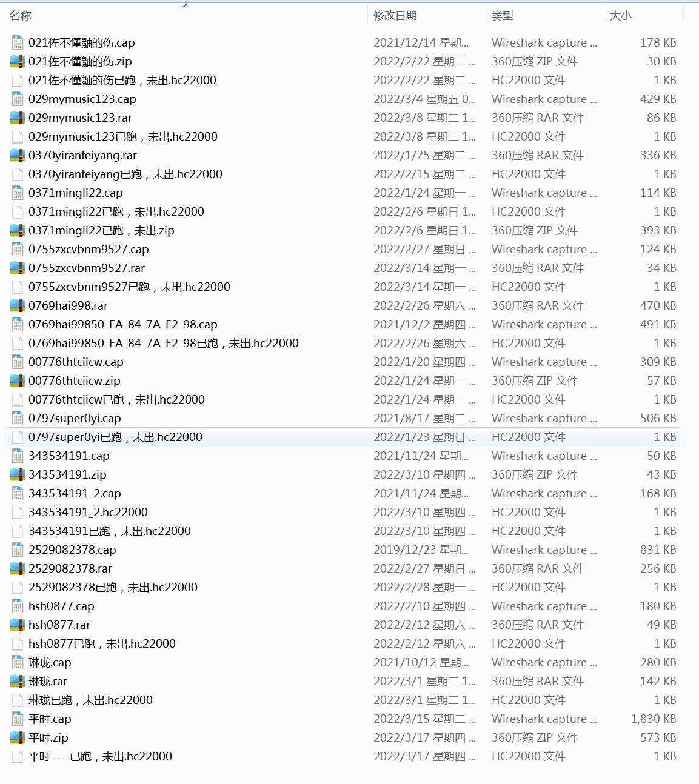This screenshot has width=699, height=784.
Task: Click the archive icon of hsh0877.rar
Action: 18,625
